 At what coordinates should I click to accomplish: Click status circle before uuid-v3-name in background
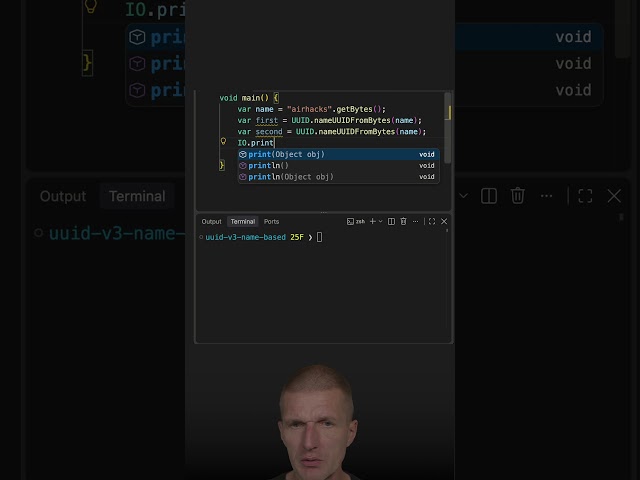[x=39, y=233]
